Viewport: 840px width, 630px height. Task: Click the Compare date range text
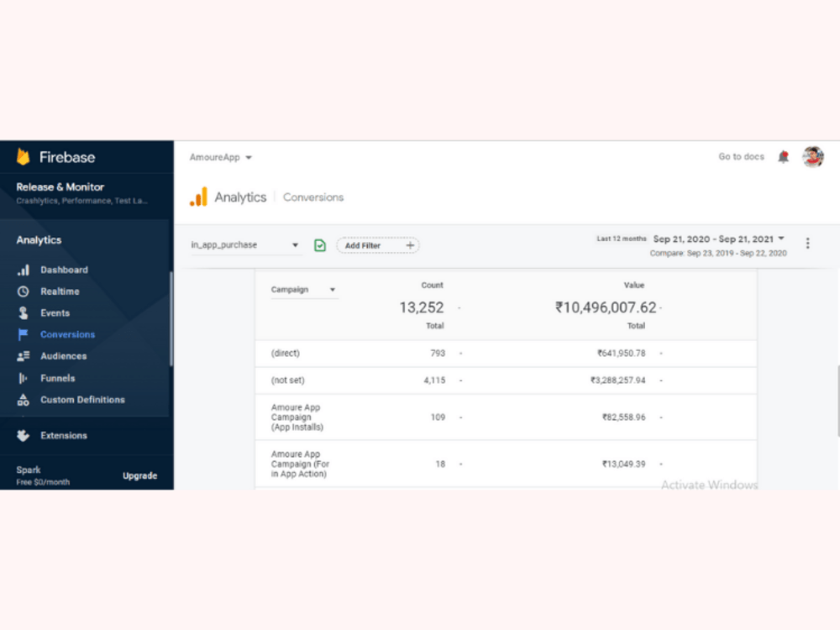(718, 254)
